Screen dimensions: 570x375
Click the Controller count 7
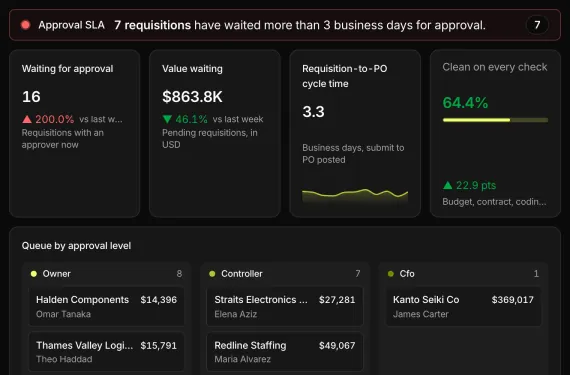pos(358,274)
